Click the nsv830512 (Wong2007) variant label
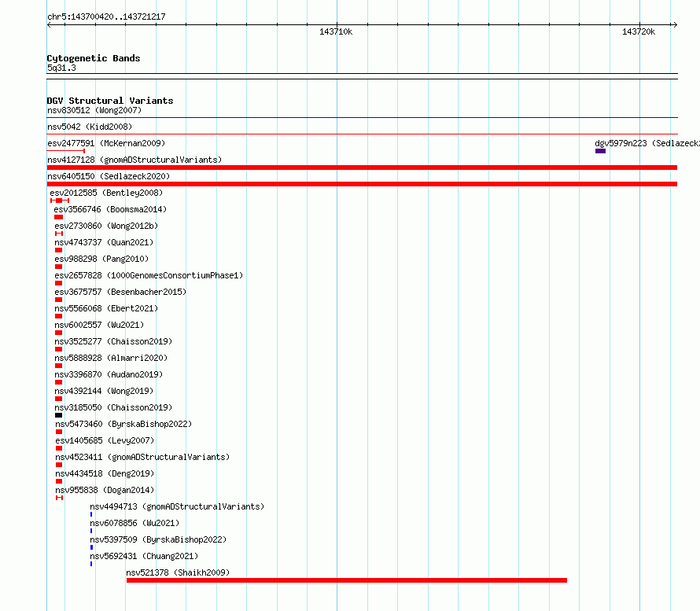Image resolution: width=700 pixels, height=611 pixels. 94,110
